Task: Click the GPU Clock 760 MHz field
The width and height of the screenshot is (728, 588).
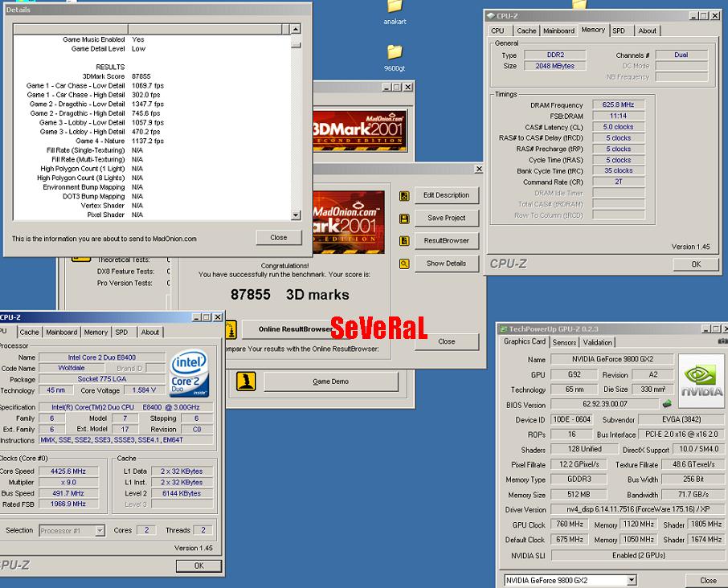Action: (x=570, y=524)
